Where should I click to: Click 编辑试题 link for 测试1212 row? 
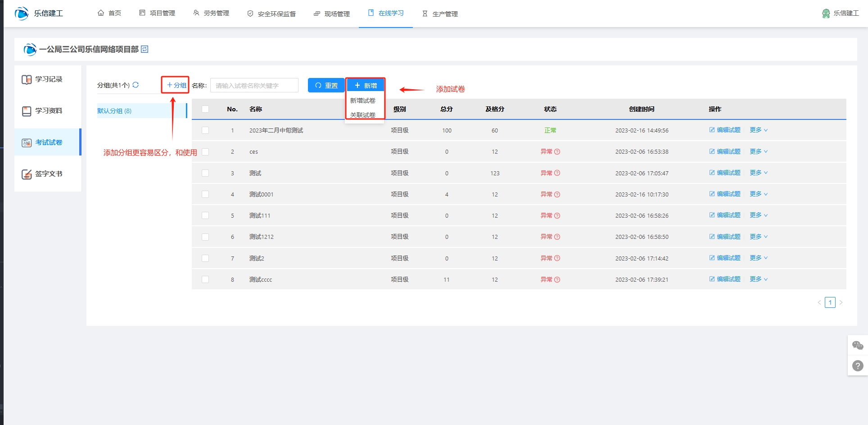pyautogui.click(x=725, y=237)
